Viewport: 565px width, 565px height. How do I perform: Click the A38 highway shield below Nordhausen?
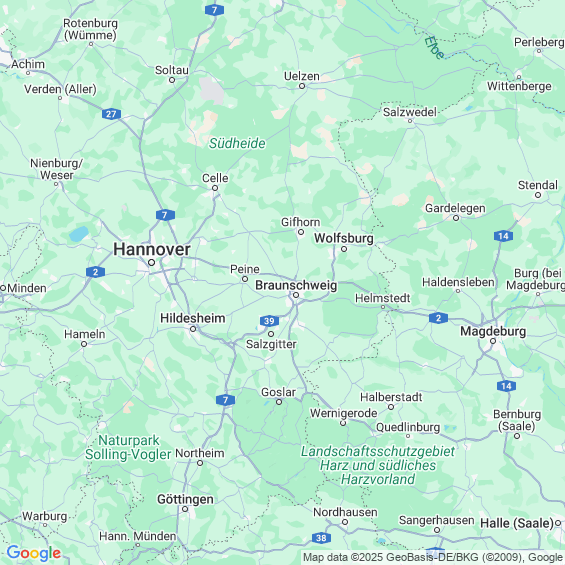point(321,538)
